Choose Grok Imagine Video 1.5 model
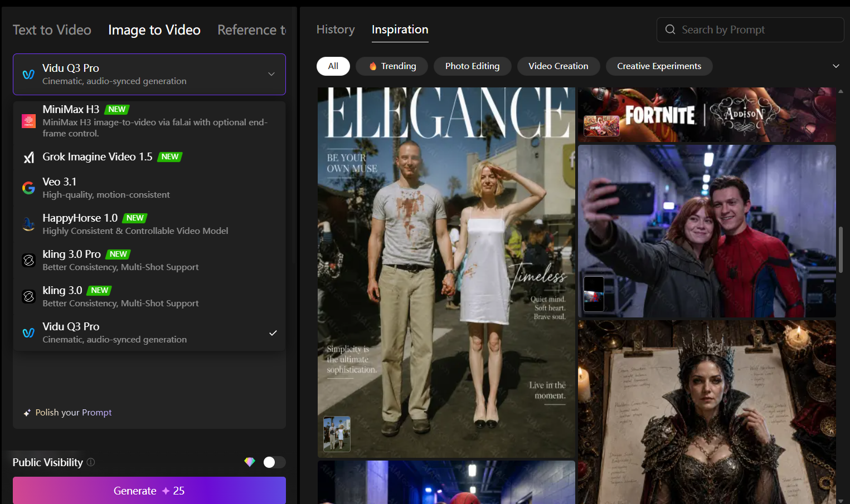This screenshot has height=504, width=850. tap(149, 157)
